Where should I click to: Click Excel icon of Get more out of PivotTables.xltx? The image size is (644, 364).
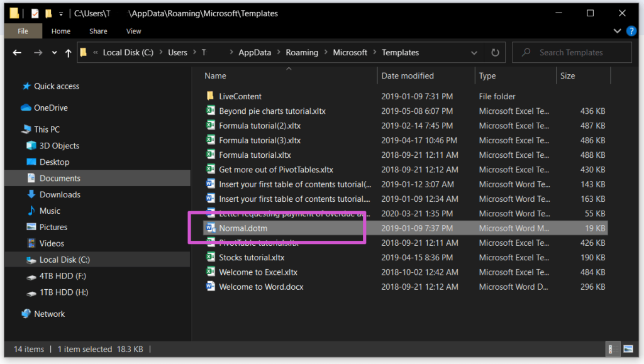210,169
